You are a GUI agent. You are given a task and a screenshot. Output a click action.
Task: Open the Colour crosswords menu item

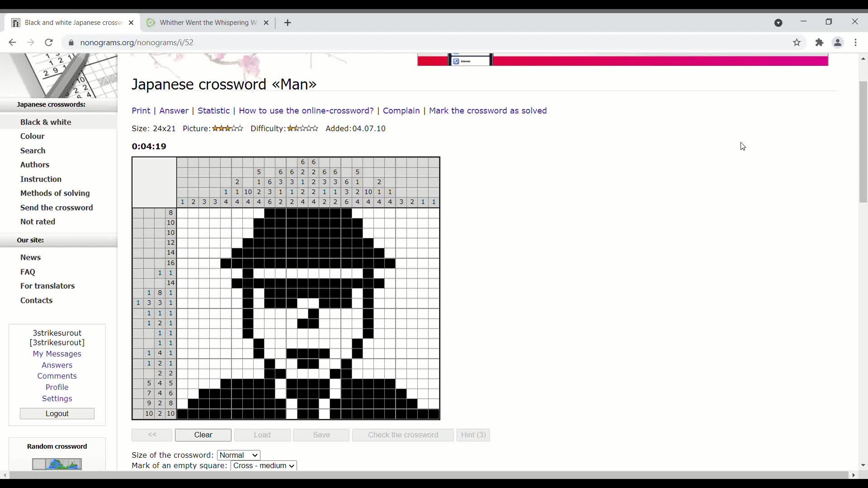(x=32, y=136)
